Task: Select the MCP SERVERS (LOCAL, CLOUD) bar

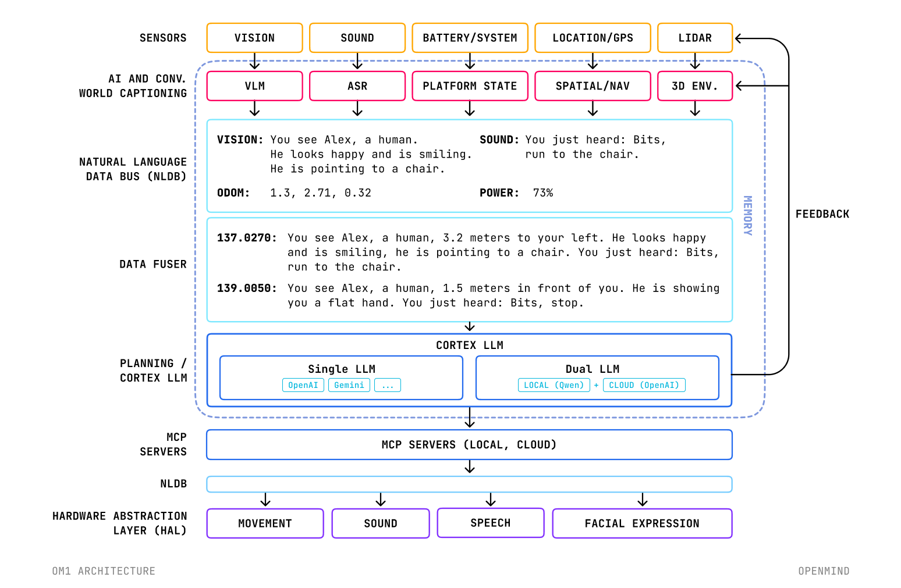Action: [469, 445]
